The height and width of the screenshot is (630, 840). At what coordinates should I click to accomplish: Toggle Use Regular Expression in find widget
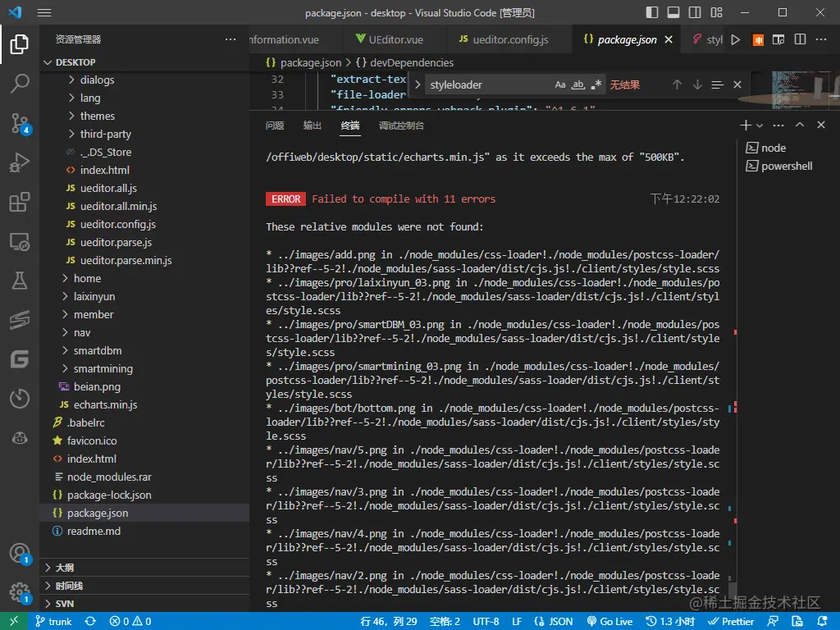[x=596, y=84]
